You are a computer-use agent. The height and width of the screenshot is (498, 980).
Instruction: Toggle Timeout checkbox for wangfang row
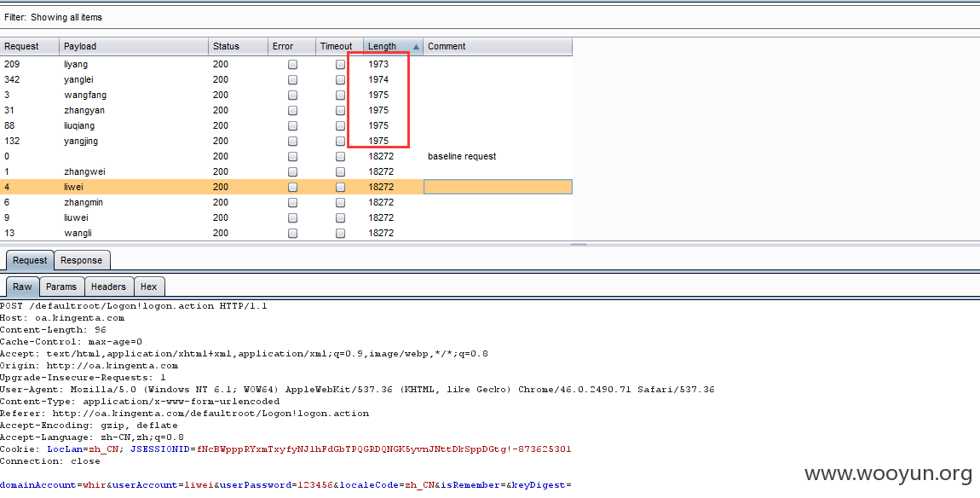[340, 96]
